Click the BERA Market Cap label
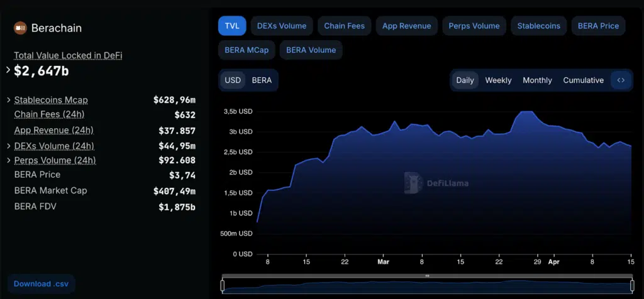 click(x=50, y=191)
